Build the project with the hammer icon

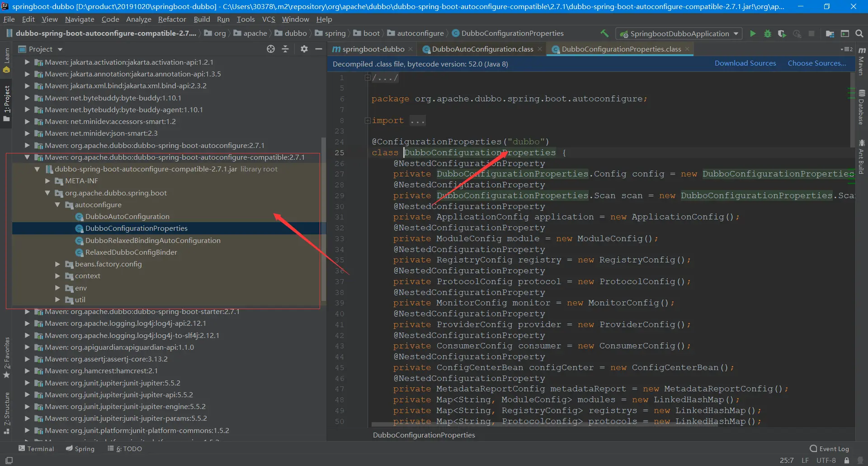(x=604, y=33)
